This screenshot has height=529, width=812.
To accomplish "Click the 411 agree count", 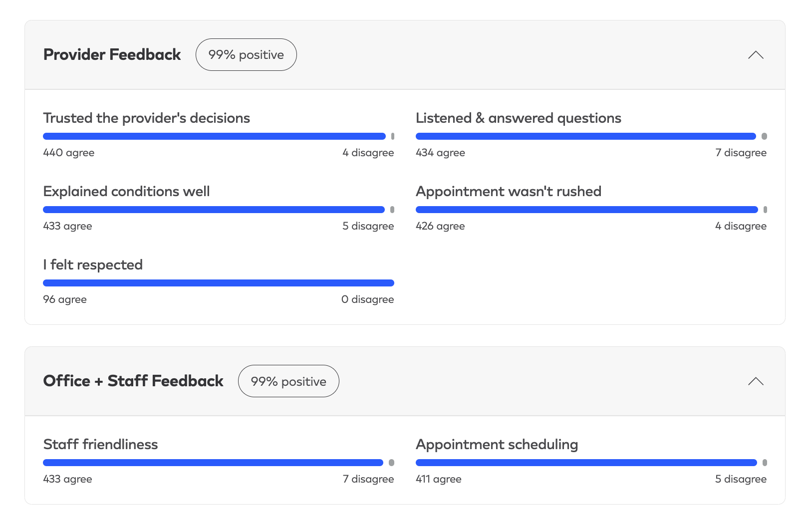I will pyautogui.click(x=438, y=479).
